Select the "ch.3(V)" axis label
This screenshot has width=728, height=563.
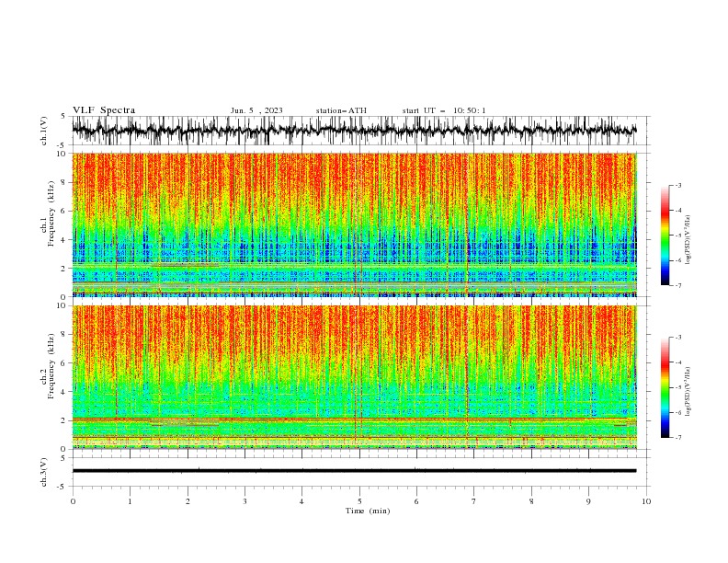[44, 472]
